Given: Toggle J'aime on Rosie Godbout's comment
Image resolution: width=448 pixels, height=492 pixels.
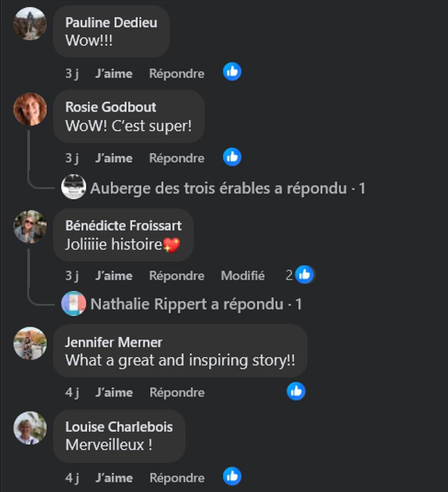Looking at the screenshot, I should (114, 158).
